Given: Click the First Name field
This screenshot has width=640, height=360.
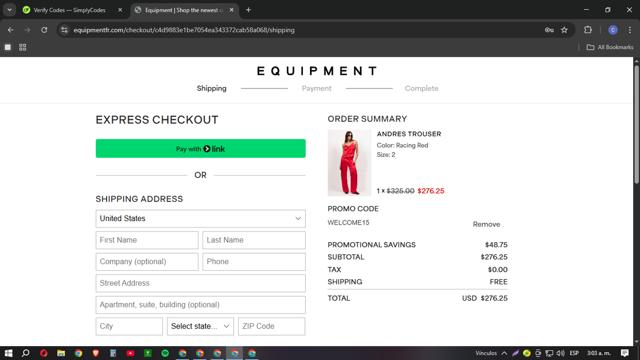Looking at the screenshot, I should click(147, 240).
